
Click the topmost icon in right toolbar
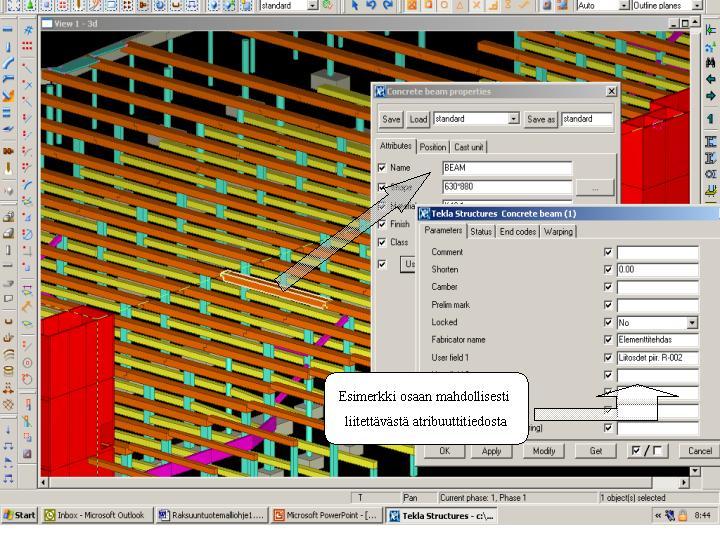click(x=710, y=30)
